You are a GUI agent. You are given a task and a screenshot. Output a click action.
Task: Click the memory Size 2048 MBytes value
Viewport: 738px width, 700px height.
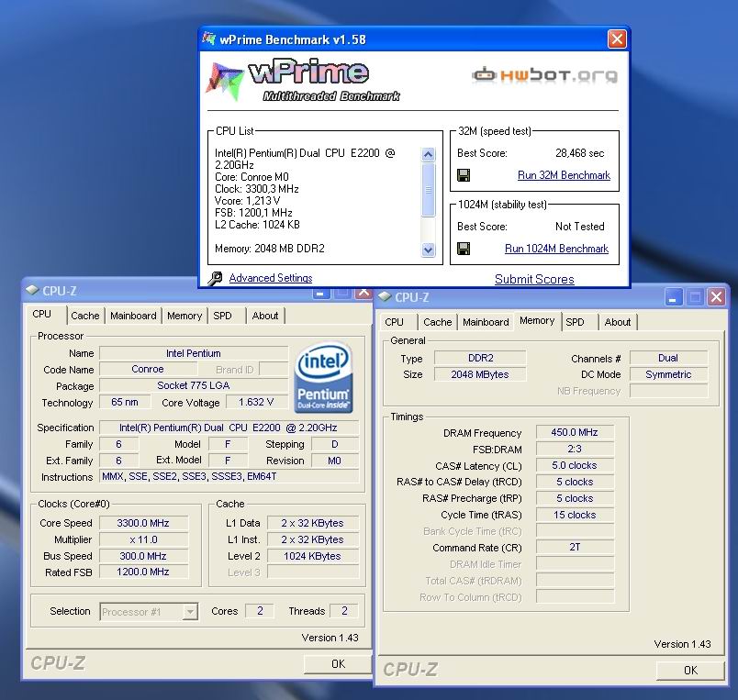[479, 374]
